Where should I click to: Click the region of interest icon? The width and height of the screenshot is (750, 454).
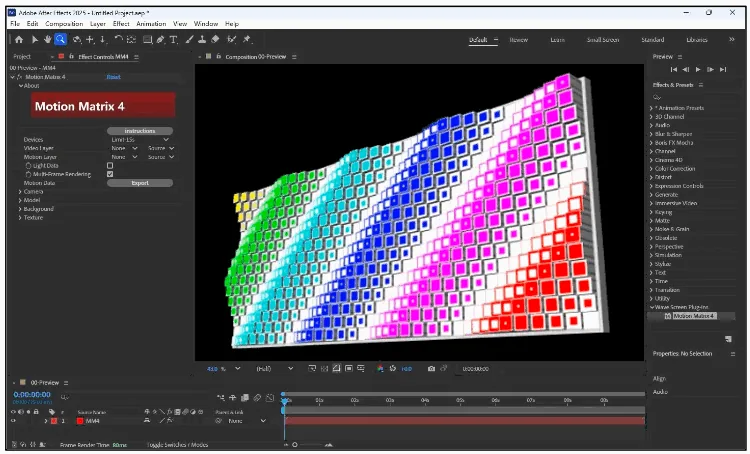pos(349,368)
